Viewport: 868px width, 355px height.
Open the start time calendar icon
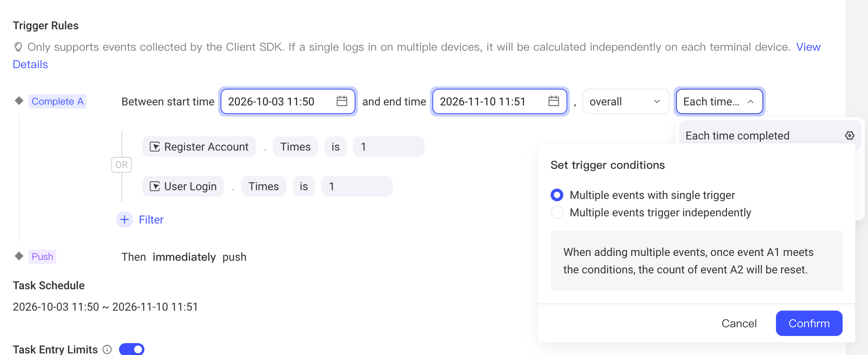pyautogui.click(x=342, y=101)
